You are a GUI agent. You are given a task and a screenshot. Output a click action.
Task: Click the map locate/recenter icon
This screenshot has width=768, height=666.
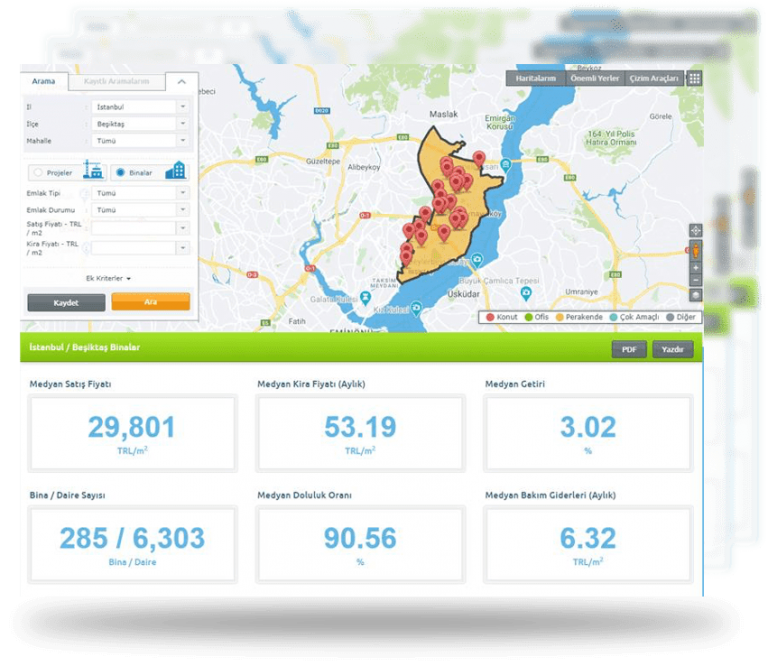click(x=696, y=231)
